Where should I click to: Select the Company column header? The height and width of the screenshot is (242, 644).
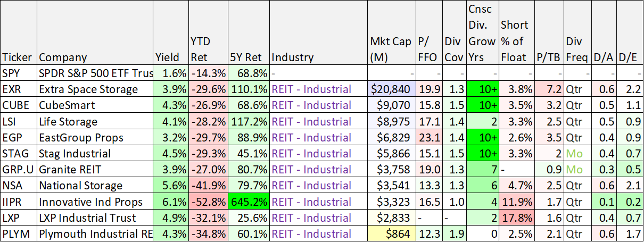[95, 33]
